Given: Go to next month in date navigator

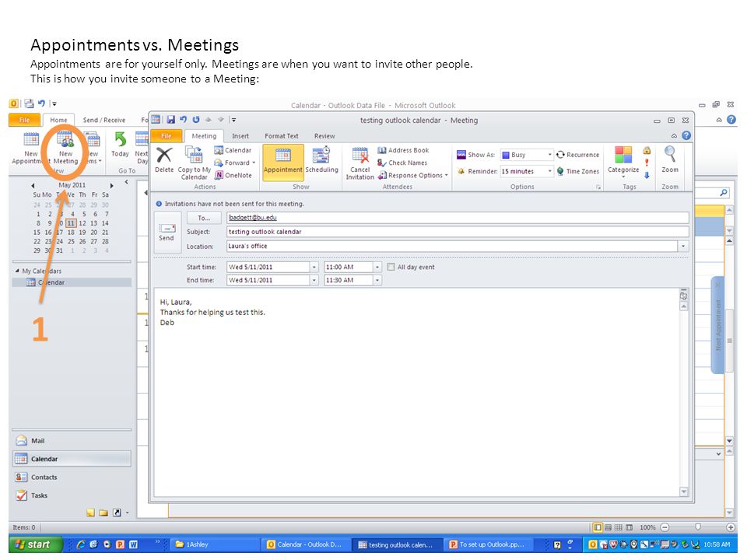Looking at the screenshot, I should click(x=111, y=185).
